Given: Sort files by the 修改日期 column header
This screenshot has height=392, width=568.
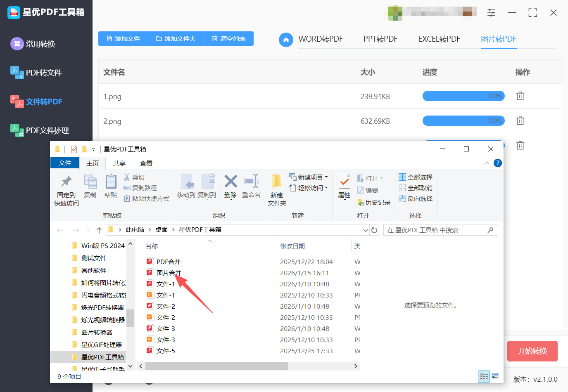Looking at the screenshot, I should coord(292,246).
